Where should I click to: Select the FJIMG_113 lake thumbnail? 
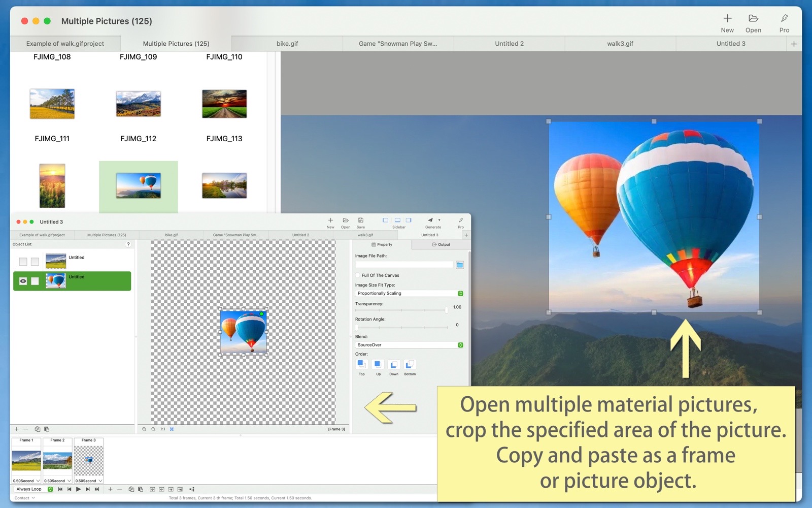(x=224, y=185)
